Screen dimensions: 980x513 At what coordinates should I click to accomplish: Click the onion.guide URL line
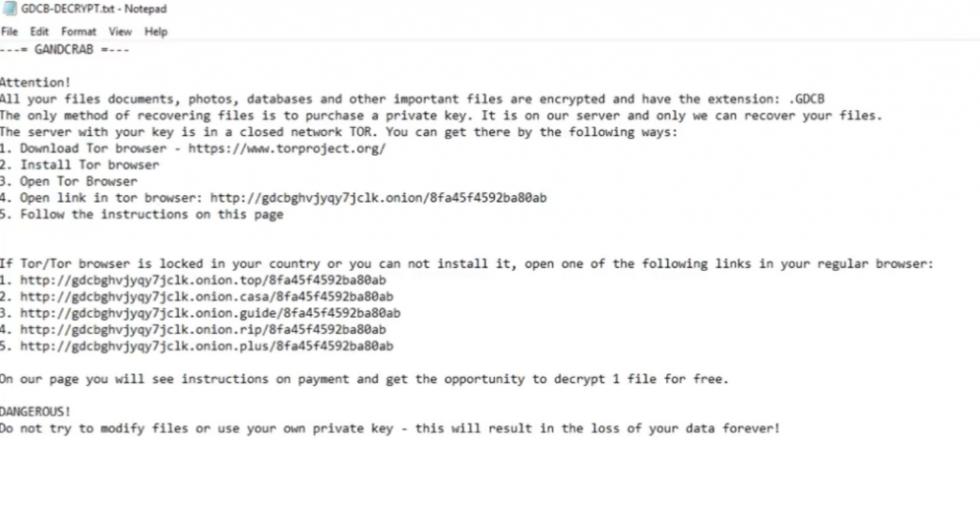coord(210,313)
